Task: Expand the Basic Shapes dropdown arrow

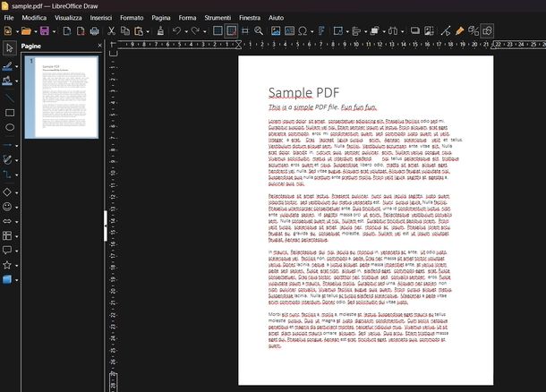Action: (16, 192)
